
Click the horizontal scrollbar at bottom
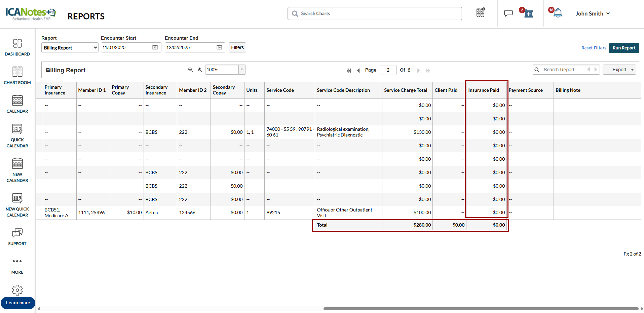point(481,309)
